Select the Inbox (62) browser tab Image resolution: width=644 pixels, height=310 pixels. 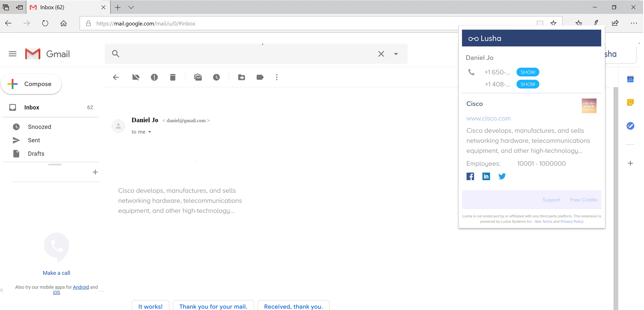click(68, 7)
